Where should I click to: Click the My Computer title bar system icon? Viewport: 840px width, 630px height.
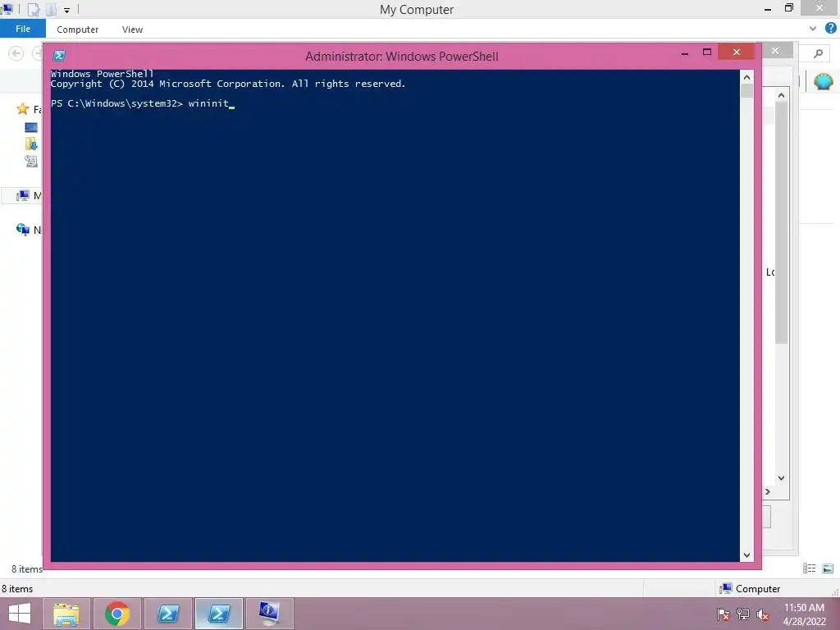[x=7, y=8]
